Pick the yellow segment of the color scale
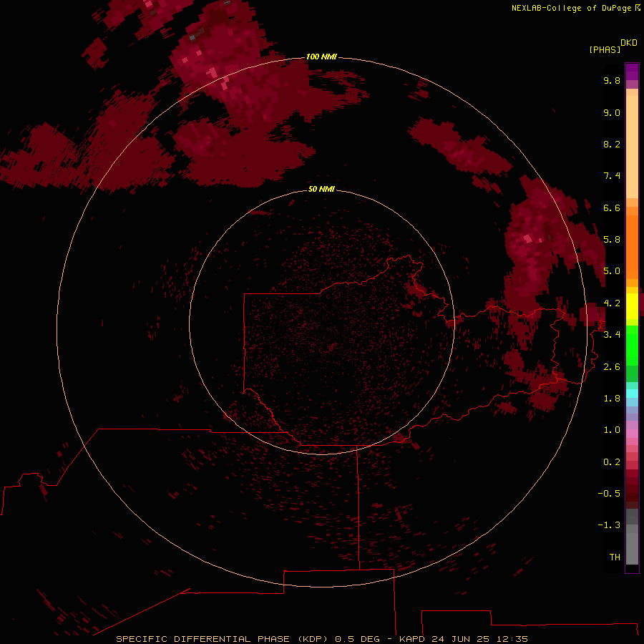The width and height of the screenshot is (644, 644). pos(632,306)
